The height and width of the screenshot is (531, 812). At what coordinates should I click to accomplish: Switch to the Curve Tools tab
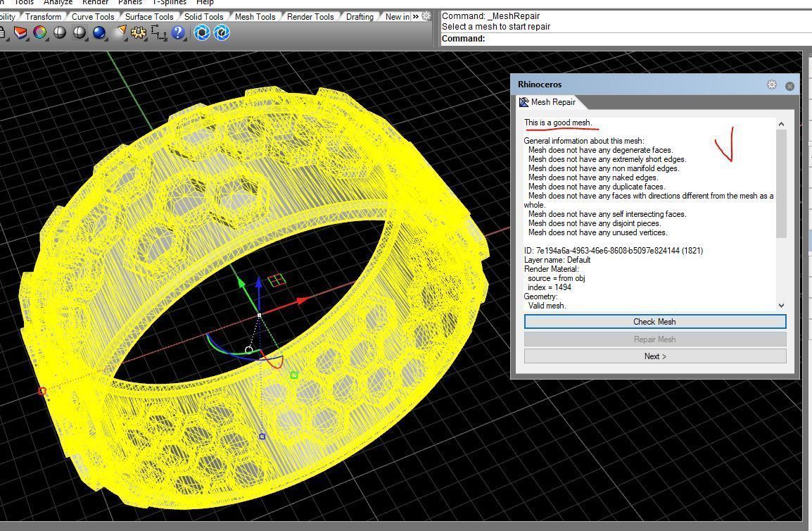pyautogui.click(x=93, y=17)
